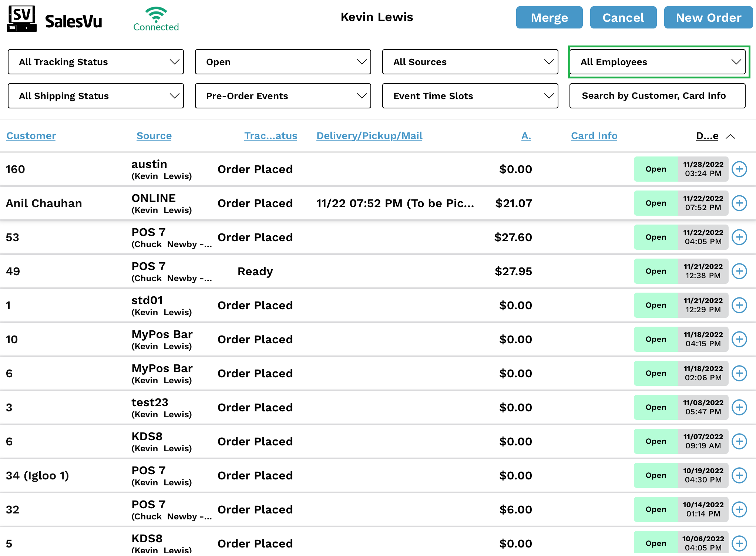The image size is (756, 556).
Task: Click plus icon on order 49 row
Action: 739,272
